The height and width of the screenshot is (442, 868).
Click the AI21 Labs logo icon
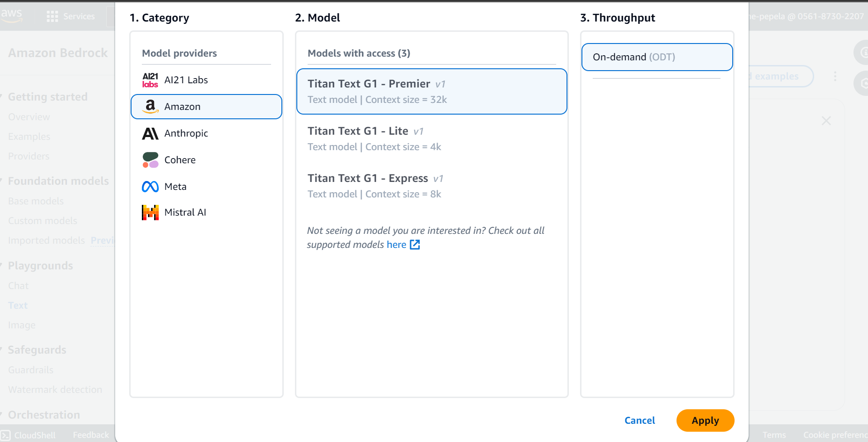150,80
